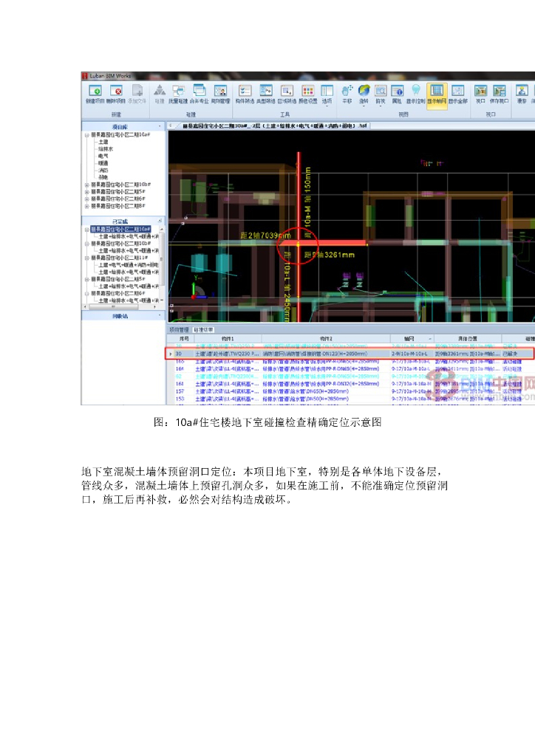Open the 项目库 panel header dropdown arrow

160,127
